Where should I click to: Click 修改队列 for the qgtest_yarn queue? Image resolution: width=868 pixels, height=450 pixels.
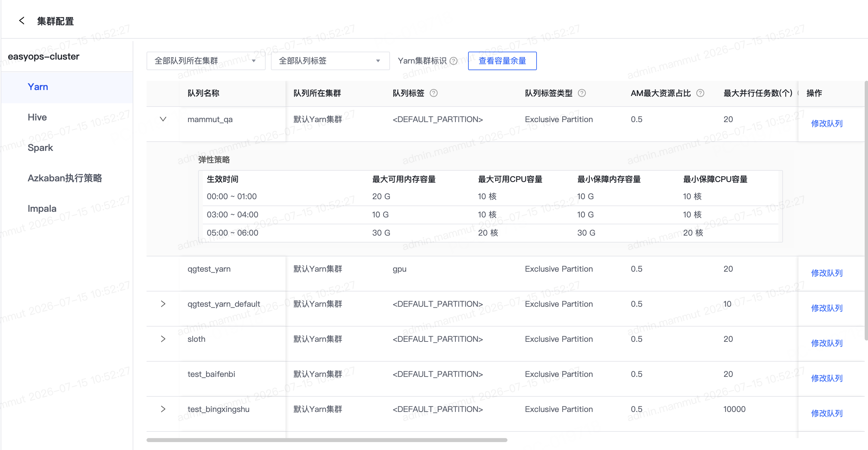coord(827,273)
